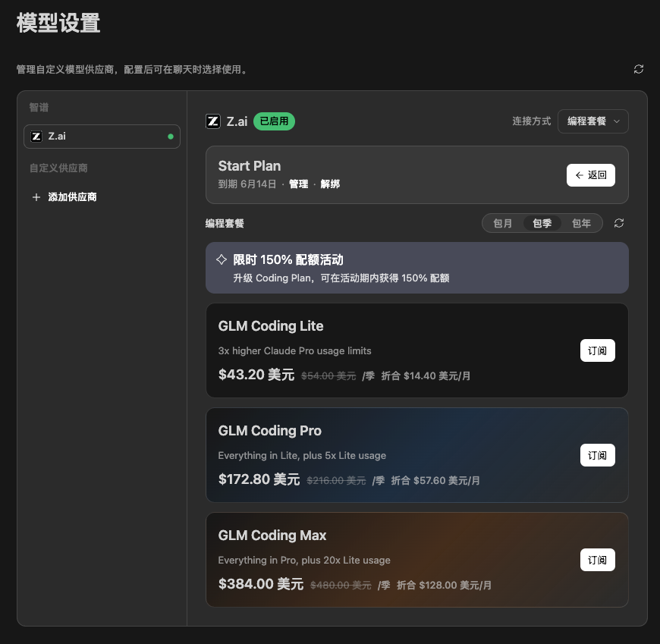Subscribe to GLM Coding Pro
Viewport: 660px width, 644px height.
click(597, 455)
